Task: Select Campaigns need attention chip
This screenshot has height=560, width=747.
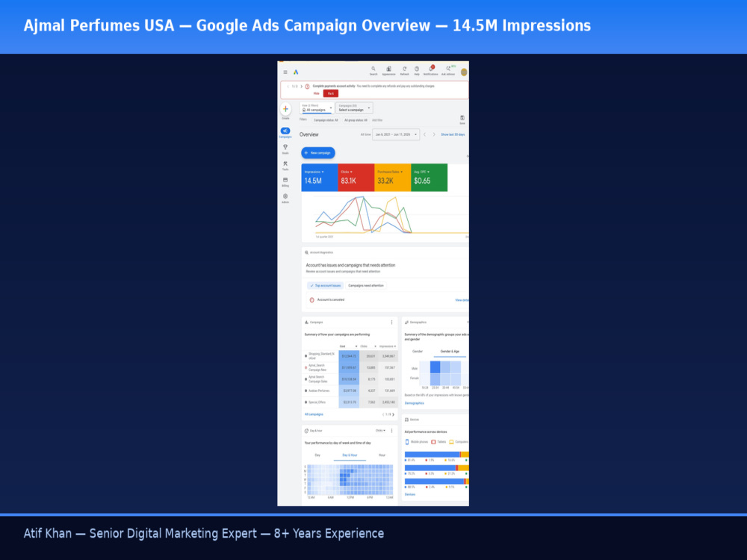Action: pos(366,286)
